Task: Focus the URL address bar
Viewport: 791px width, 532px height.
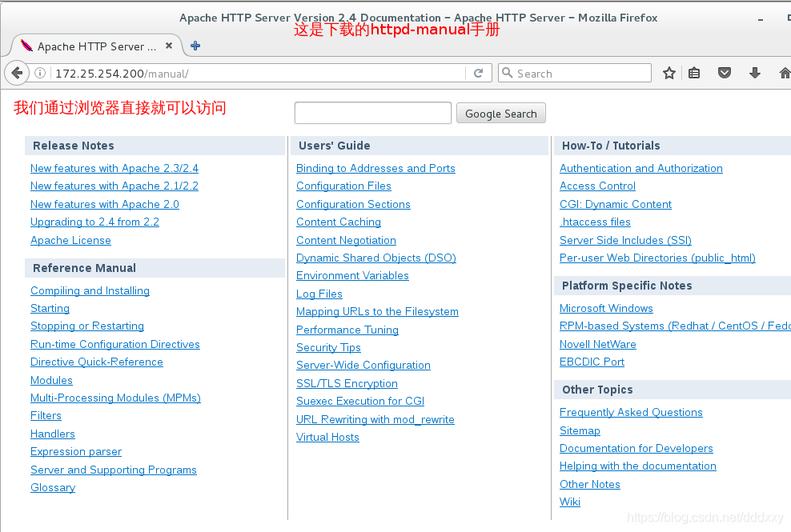Action: 259,74
